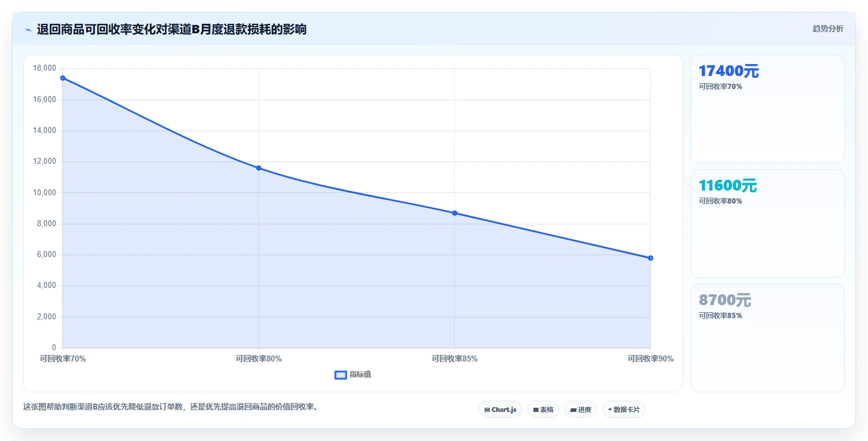868x441 pixels.
Task: Click the 可回收率70% card caption
Action: (x=720, y=86)
